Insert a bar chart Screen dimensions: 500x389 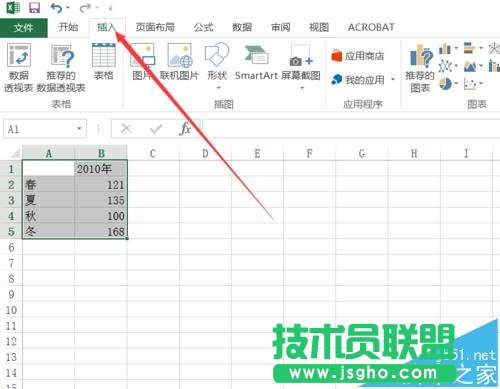click(x=469, y=49)
